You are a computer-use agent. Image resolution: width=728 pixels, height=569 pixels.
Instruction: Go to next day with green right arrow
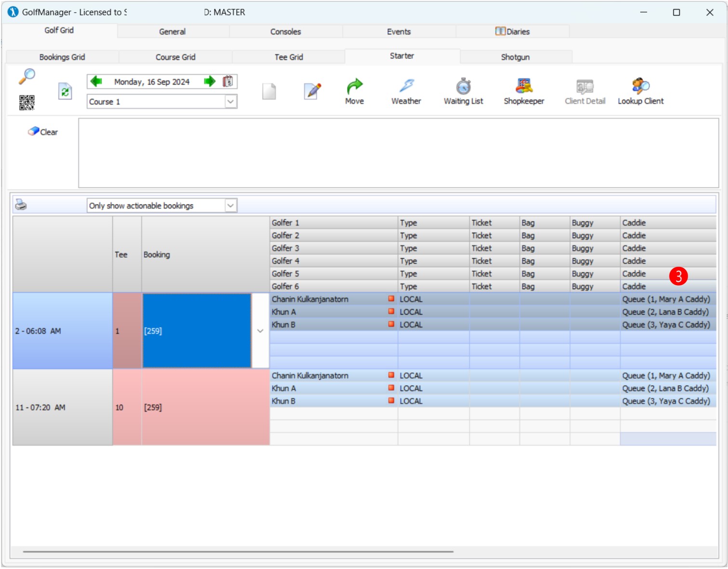[x=210, y=81]
